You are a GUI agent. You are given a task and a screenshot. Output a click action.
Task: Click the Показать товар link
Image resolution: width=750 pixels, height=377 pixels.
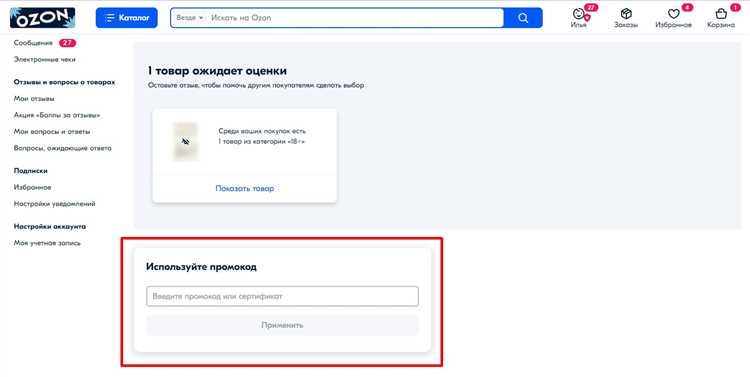click(x=244, y=188)
